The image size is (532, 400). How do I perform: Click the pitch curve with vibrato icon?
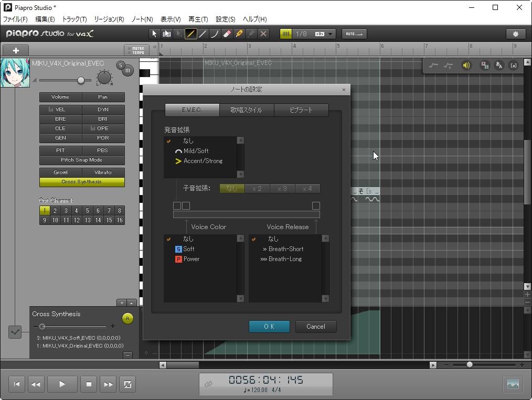point(448,66)
